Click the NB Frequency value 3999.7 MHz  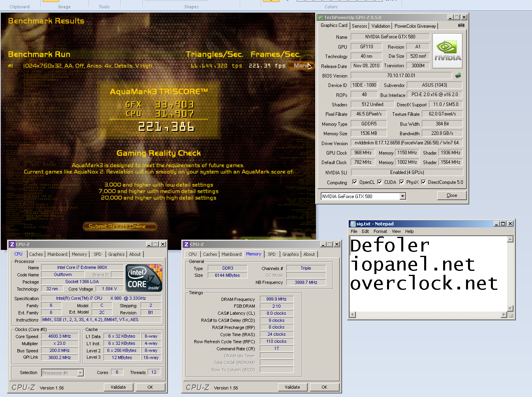(x=306, y=282)
